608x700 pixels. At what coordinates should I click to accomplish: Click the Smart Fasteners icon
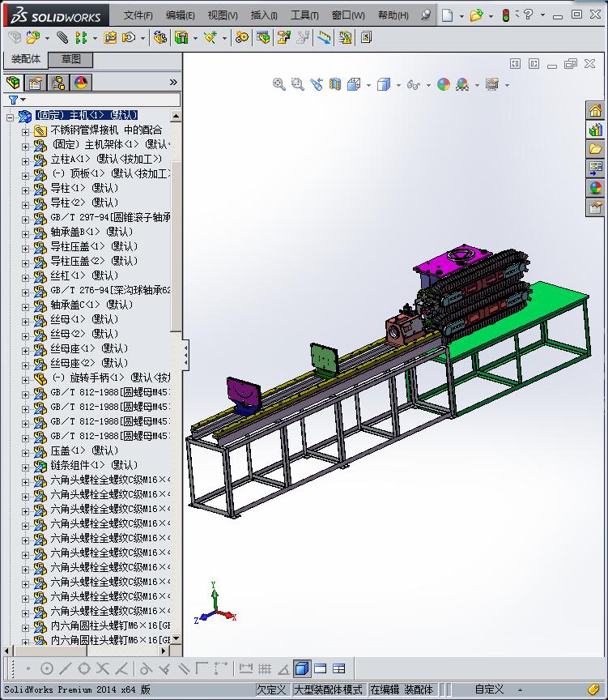coord(110,37)
